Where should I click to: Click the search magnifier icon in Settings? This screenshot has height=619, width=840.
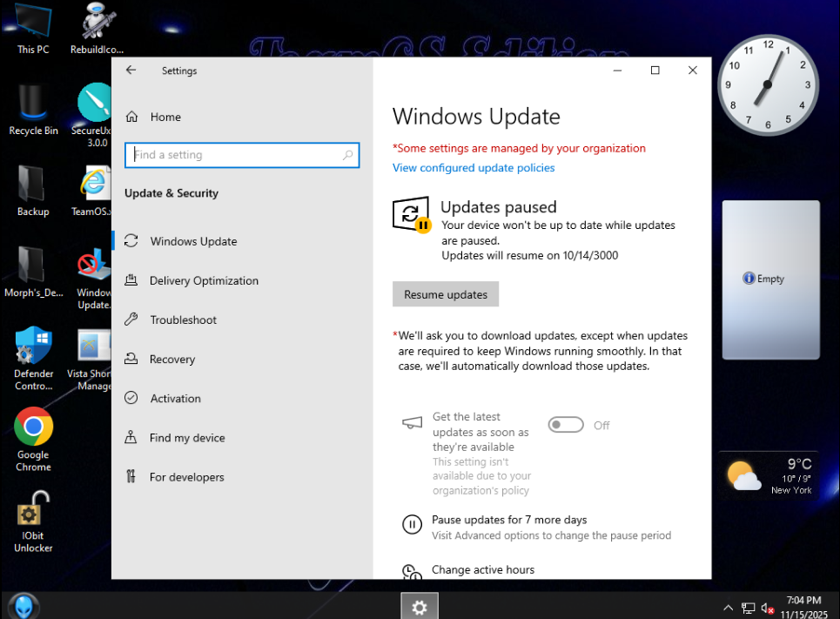[347, 155]
